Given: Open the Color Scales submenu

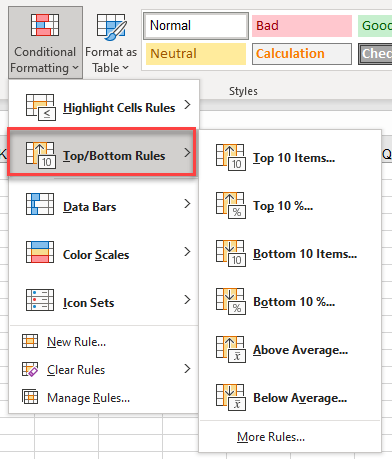Looking at the screenshot, I should (x=104, y=252).
